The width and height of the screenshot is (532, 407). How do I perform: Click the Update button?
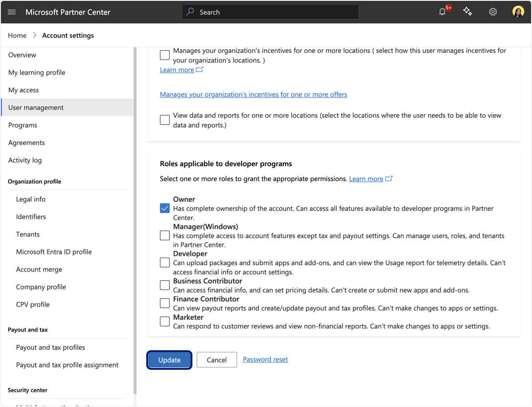click(x=169, y=360)
